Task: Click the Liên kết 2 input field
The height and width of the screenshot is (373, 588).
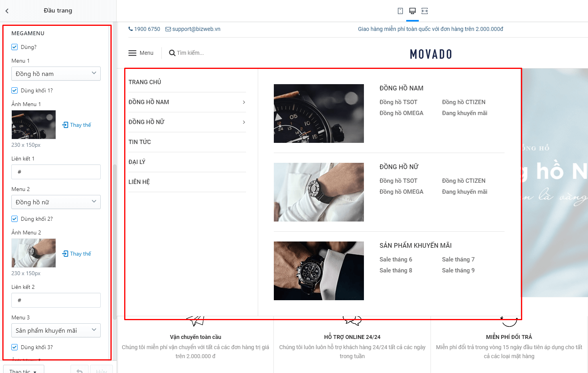Action: (x=56, y=300)
